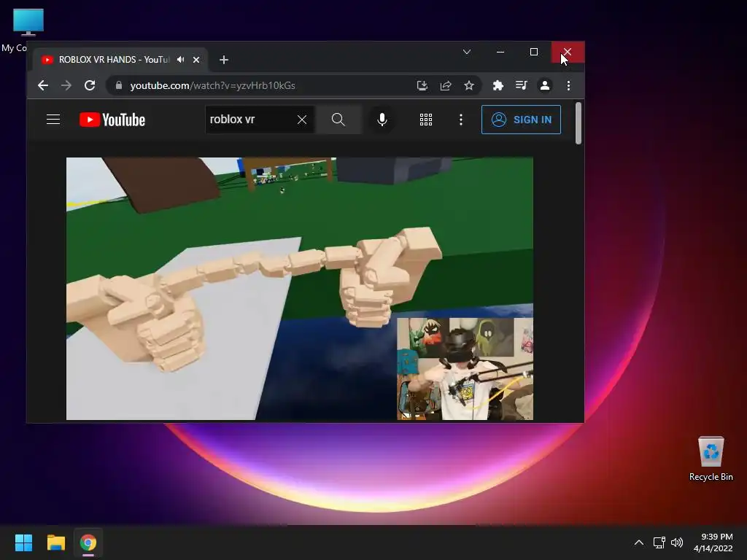Image resolution: width=747 pixels, height=560 pixels.
Task: Go to YouTube home via the logo
Action: 112,120
